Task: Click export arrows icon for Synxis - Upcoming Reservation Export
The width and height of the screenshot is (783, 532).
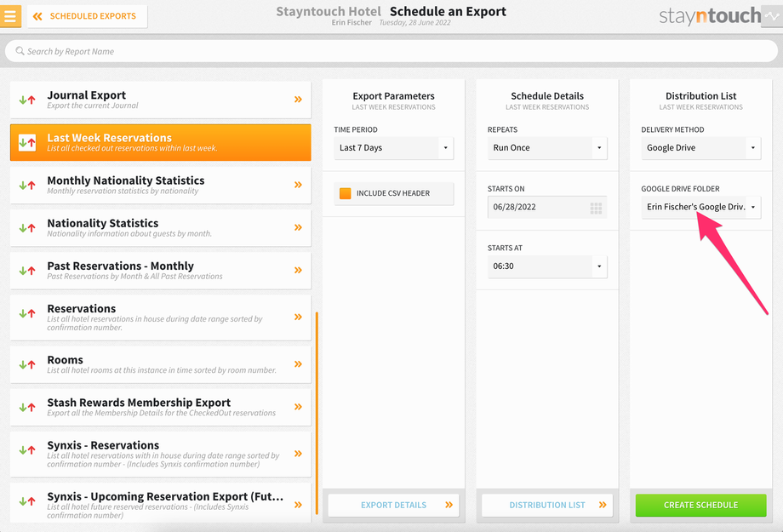Action: pos(27,501)
